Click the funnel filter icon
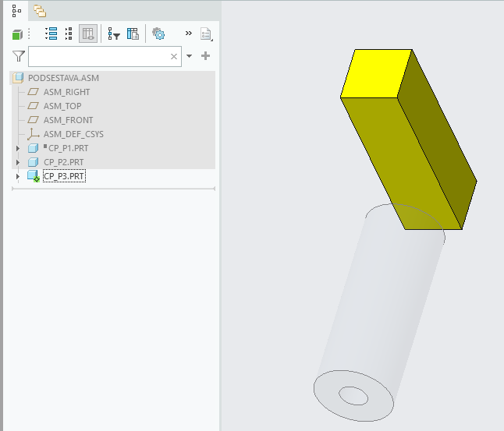 (x=19, y=56)
